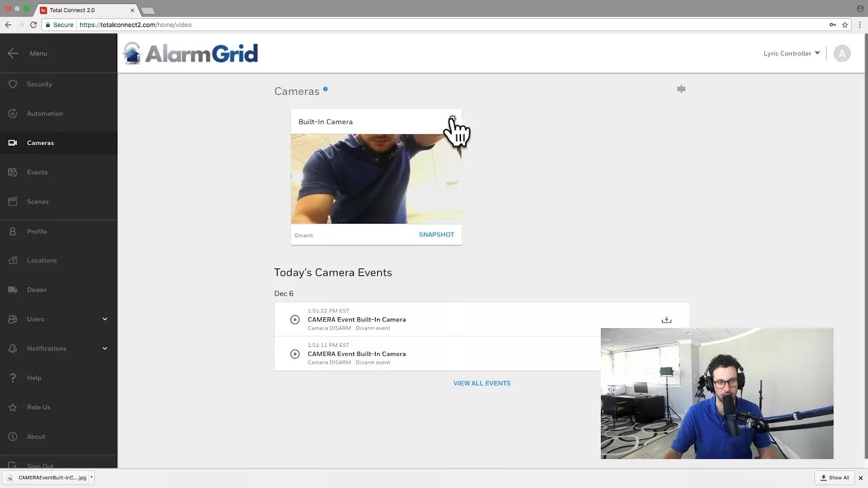
Task: Open the account avatar A
Action: pos(842,54)
